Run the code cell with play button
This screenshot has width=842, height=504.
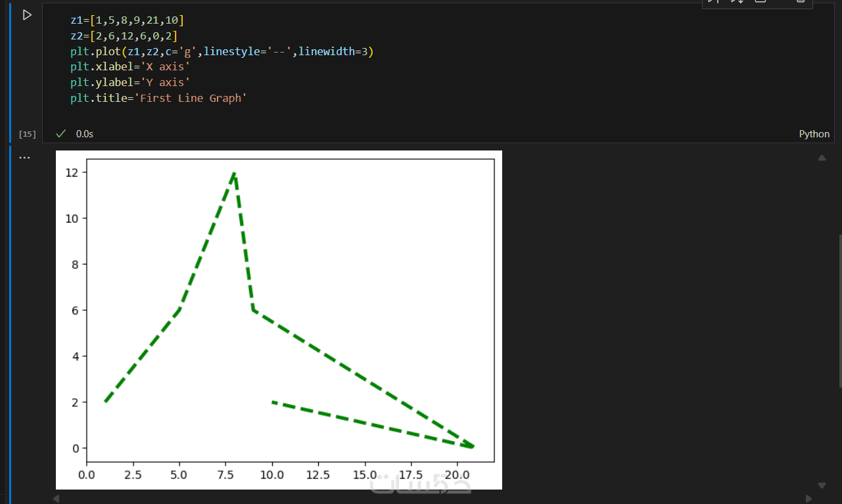(27, 14)
